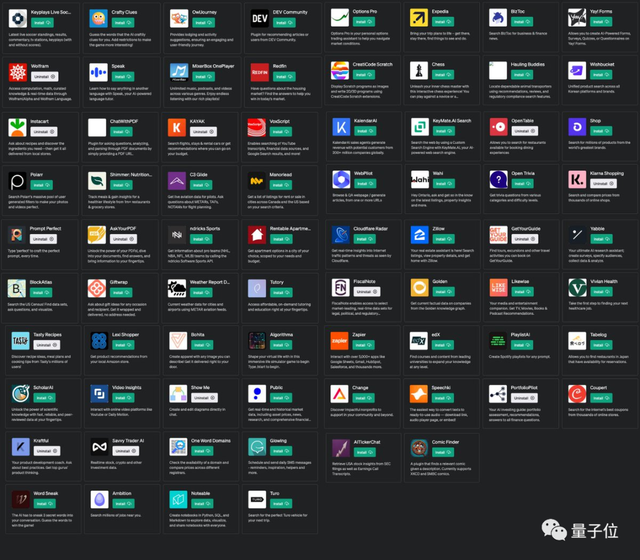Install the Shop plugin
This screenshot has height=560, width=640.
[601, 131]
